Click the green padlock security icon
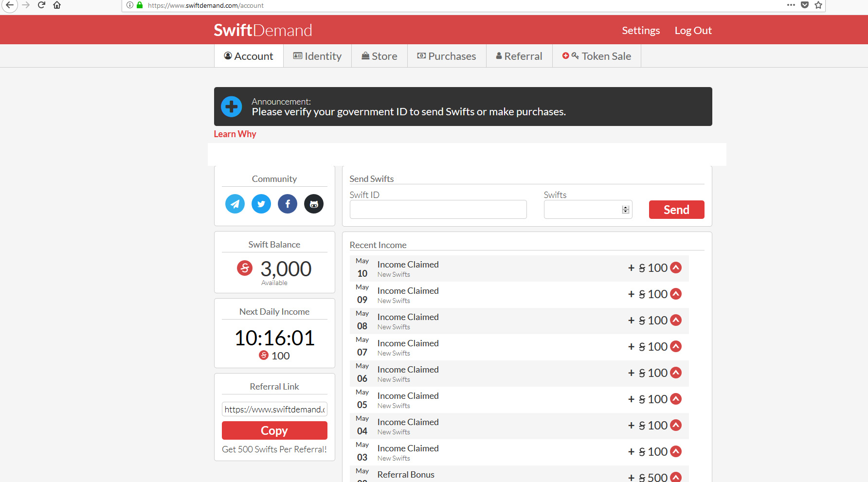The height and width of the screenshot is (482, 868). click(140, 5)
